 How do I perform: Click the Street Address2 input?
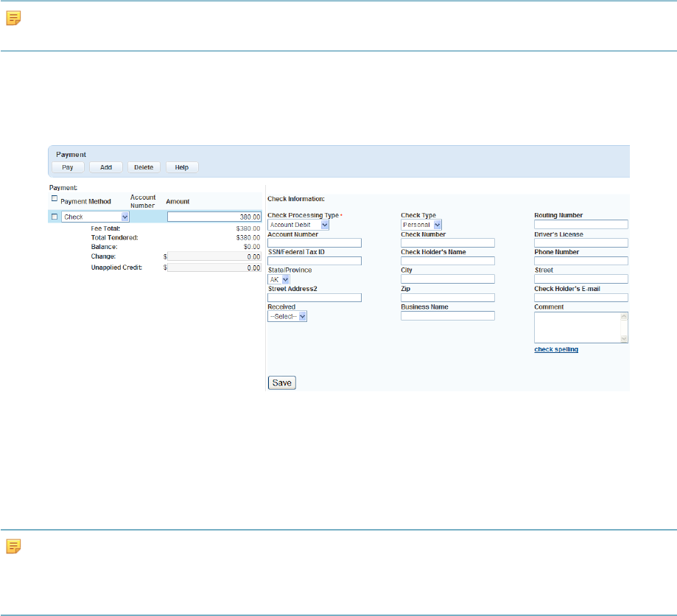(x=315, y=298)
